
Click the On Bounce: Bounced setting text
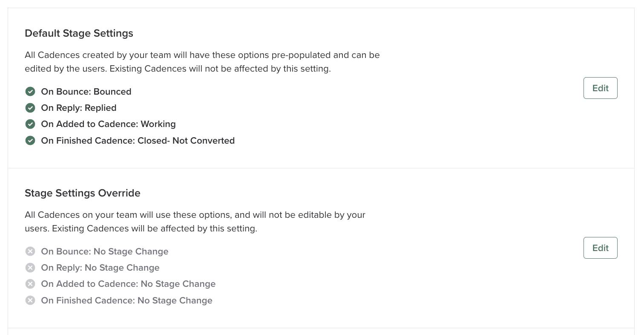[x=86, y=91]
